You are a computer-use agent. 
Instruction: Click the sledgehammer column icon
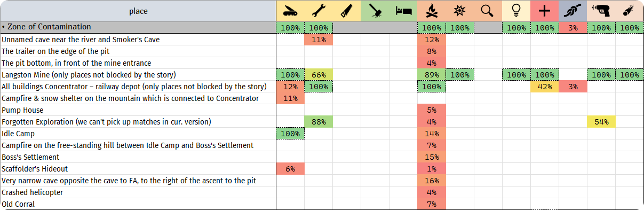click(x=375, y=11)
